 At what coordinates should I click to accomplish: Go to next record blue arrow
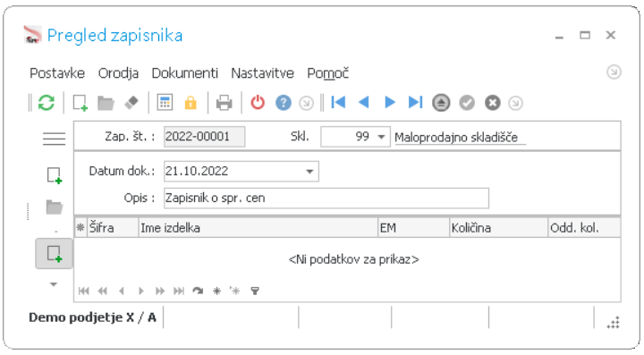(390, 102)
